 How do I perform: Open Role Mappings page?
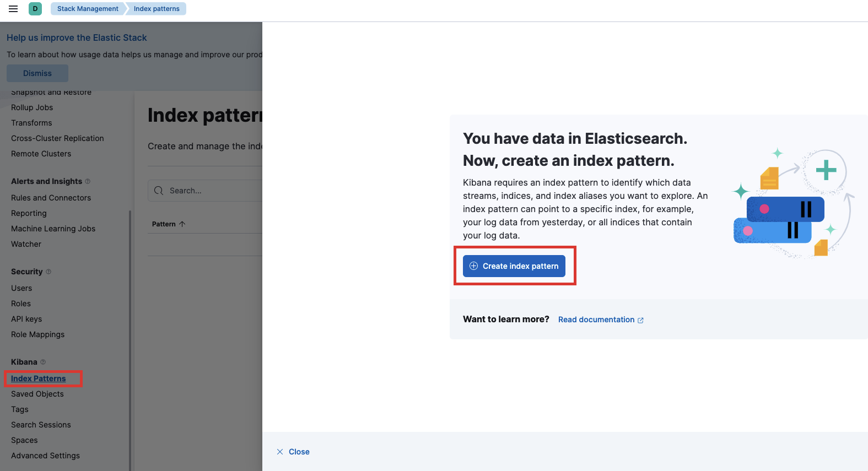[37, 334]
